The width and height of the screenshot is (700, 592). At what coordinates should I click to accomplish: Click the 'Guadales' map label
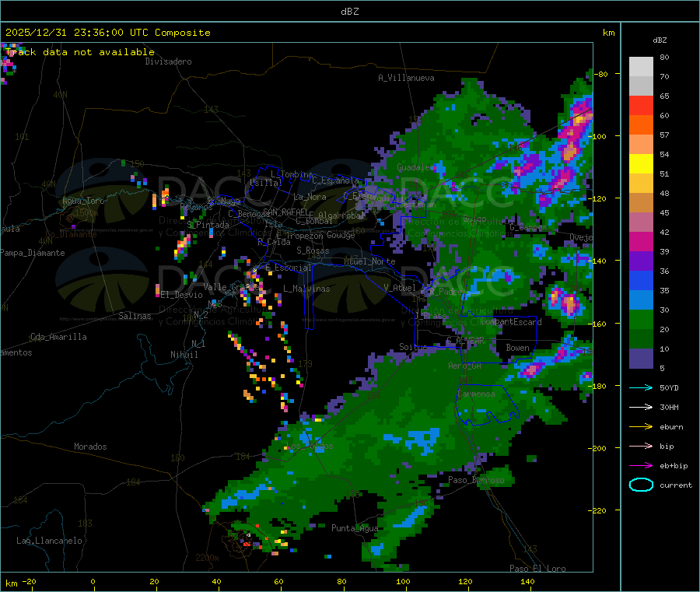pos(415,167)
